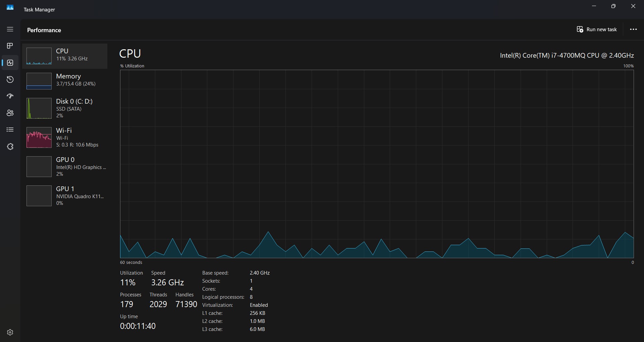Go to Startup apps page
The image size is (644, 342).
tap(10, 96)
